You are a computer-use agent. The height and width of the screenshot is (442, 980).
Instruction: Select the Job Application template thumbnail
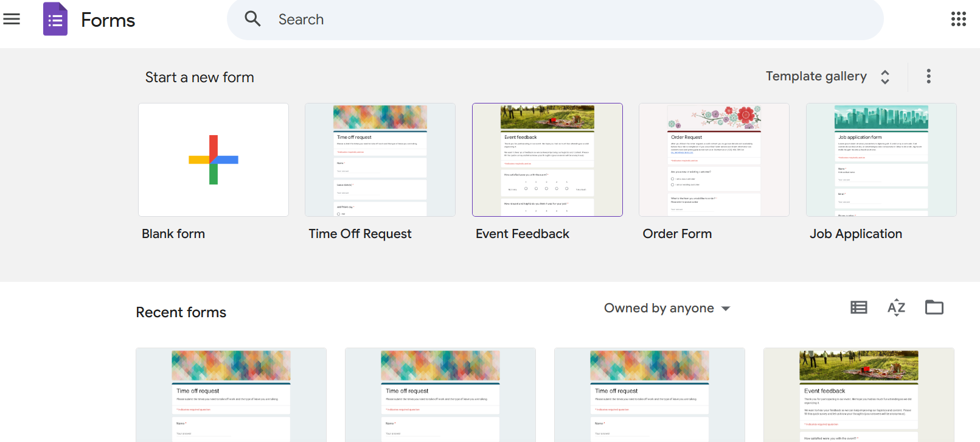point(881,160)
